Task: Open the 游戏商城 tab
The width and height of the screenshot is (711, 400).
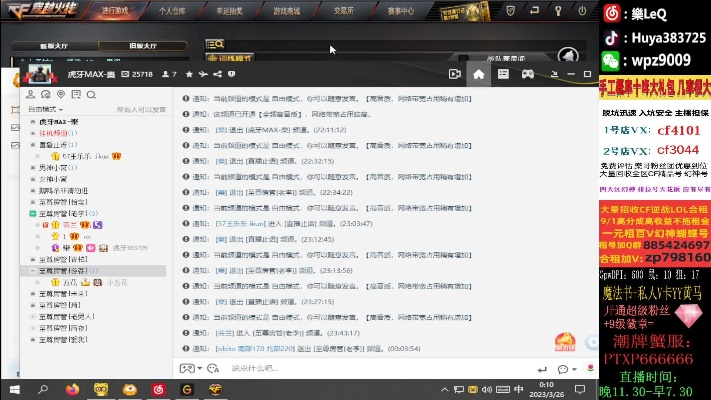Action: click(287, 11)
